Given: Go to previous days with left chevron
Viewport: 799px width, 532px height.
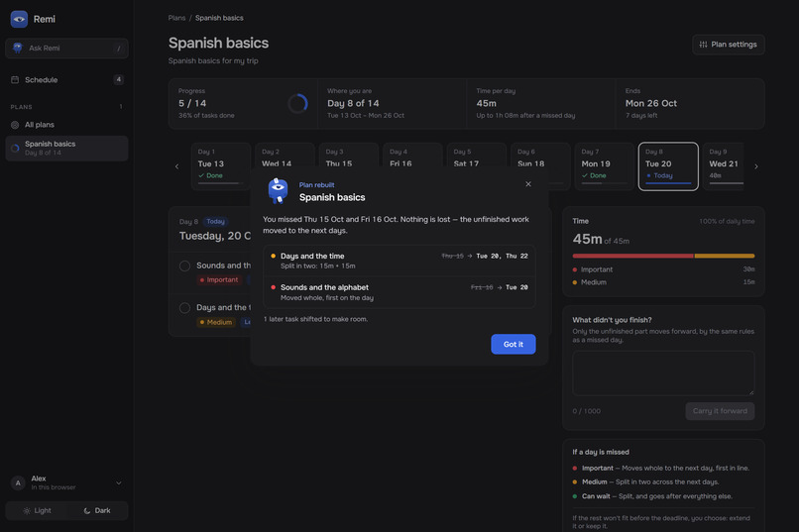Looking at the screenshot, I should pos(176,166).
